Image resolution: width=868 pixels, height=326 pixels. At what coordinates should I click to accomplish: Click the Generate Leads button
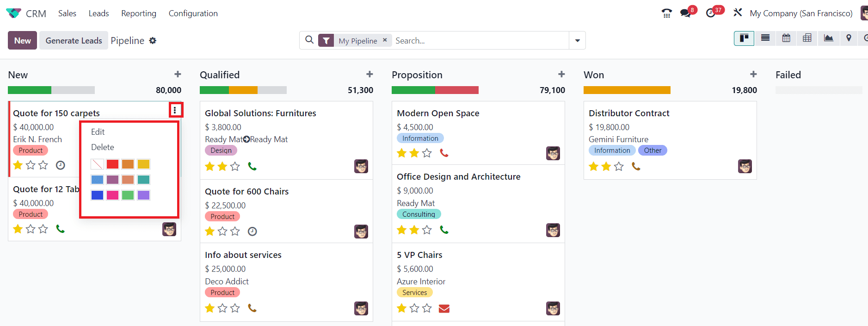(x=74, y=40)
